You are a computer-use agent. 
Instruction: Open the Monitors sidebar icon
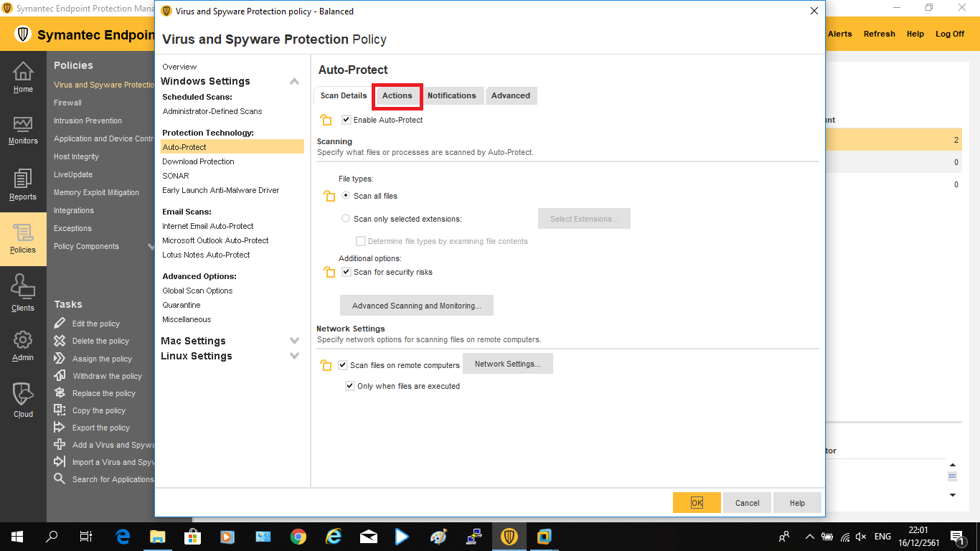pyautogui.click(x=23, y=130)
